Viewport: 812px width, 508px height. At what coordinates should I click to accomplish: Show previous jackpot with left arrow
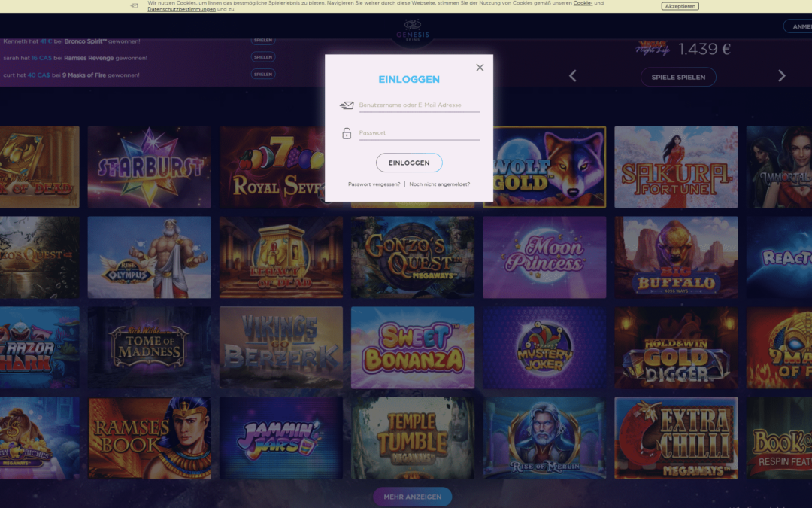[x=572, y=76]
